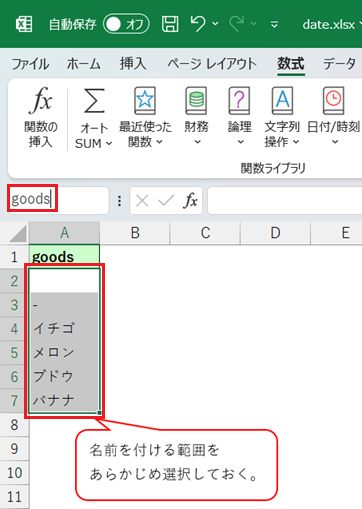This screenshot has height=509, width=362.
Task: Click the Select All corner triangle
Action: (x=18, y=233)
